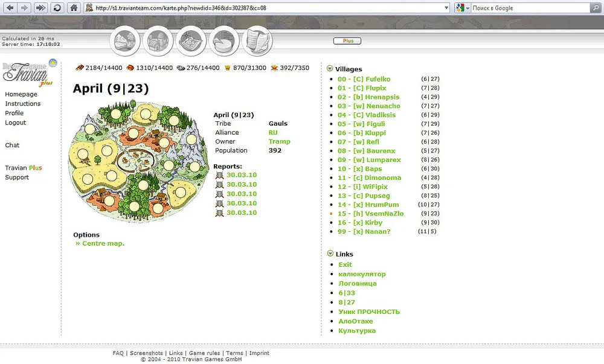Click the Plus button in header

pyautogui.click(x=347, y=41)
